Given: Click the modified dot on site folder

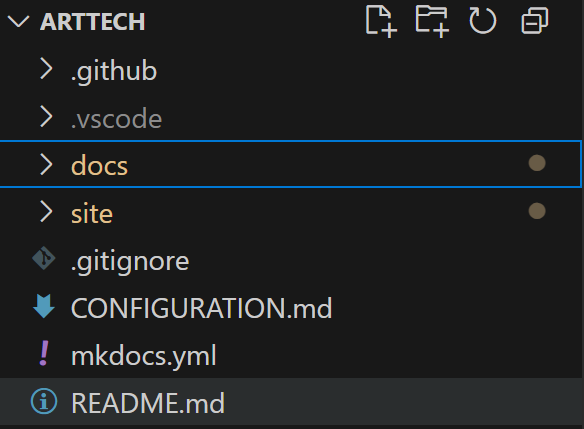Looking at the screenshot, I should coord(537,211).
